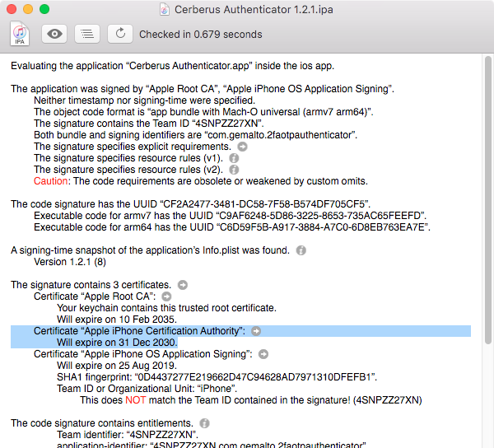Click the object code format line
The height and width of the screenshot is (448, 494).
pos(203,112)
